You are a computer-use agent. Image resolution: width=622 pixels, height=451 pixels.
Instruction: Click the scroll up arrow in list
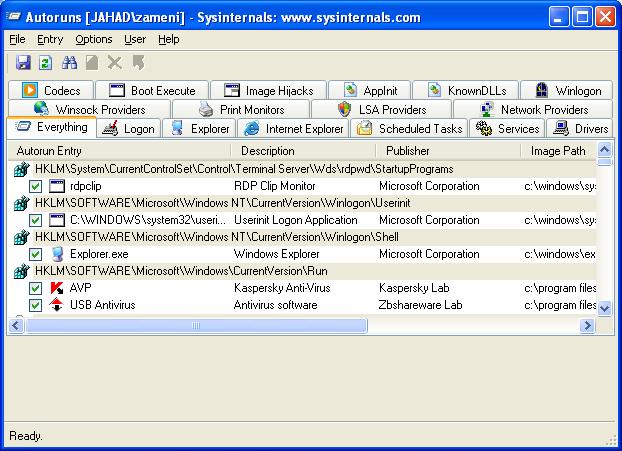pyautogui.click(x=605, y=150)
